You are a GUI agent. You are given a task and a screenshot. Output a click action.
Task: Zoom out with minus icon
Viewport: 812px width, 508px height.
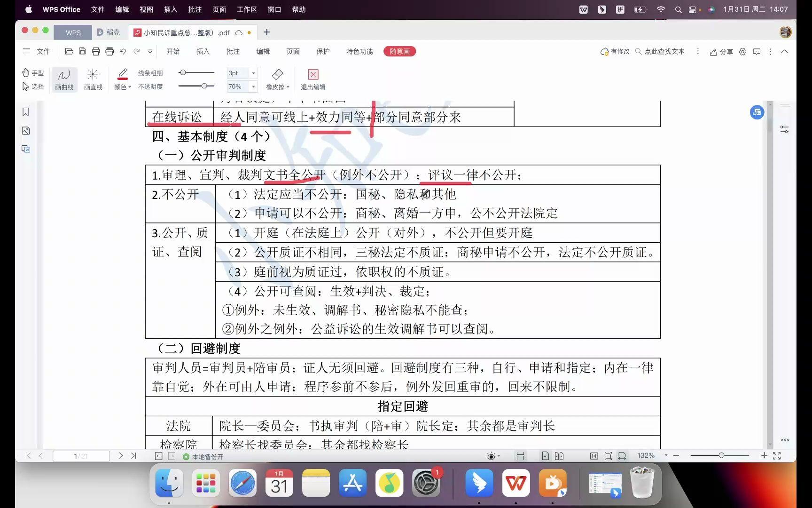[676, 455]
